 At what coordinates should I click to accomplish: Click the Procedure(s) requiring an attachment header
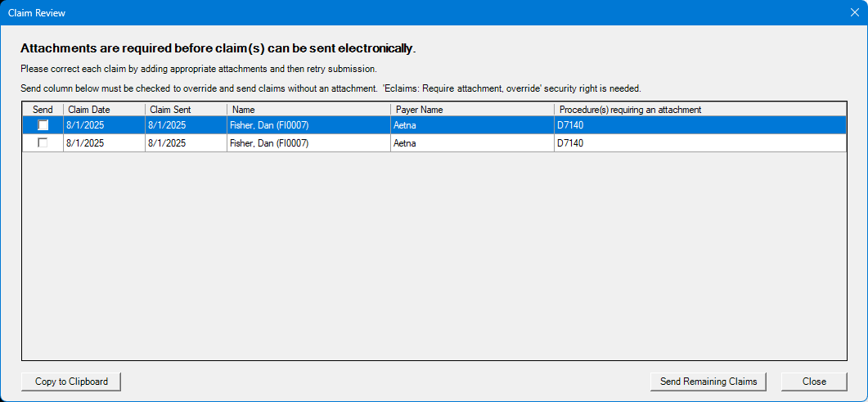point(700,110)
